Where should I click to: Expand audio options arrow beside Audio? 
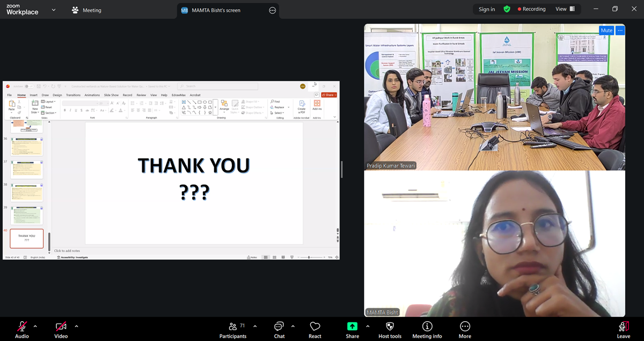click(35, 326)
